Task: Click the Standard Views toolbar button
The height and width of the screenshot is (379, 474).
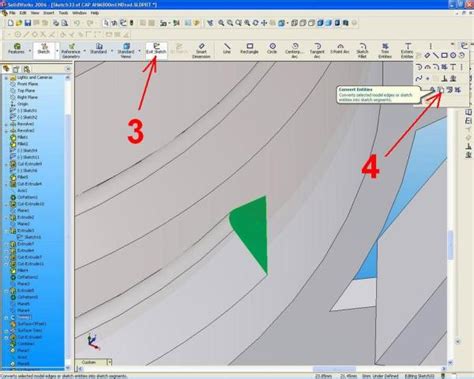Action: click(126, 51)
